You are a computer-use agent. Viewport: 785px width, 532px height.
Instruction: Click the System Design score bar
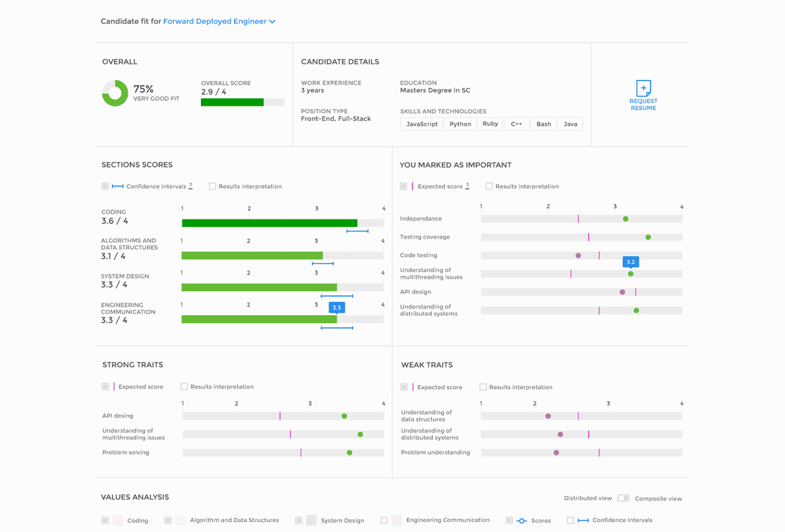click(283, 287)
